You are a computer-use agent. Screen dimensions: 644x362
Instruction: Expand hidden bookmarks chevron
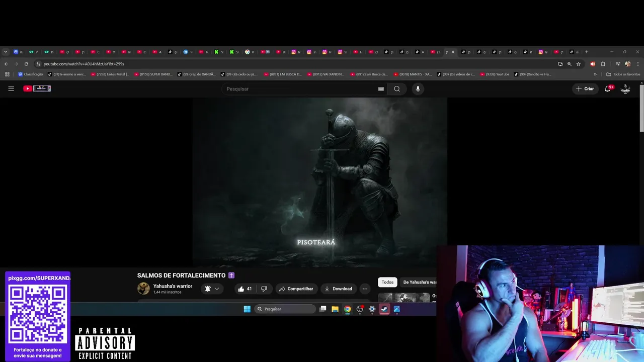(595, 74)
